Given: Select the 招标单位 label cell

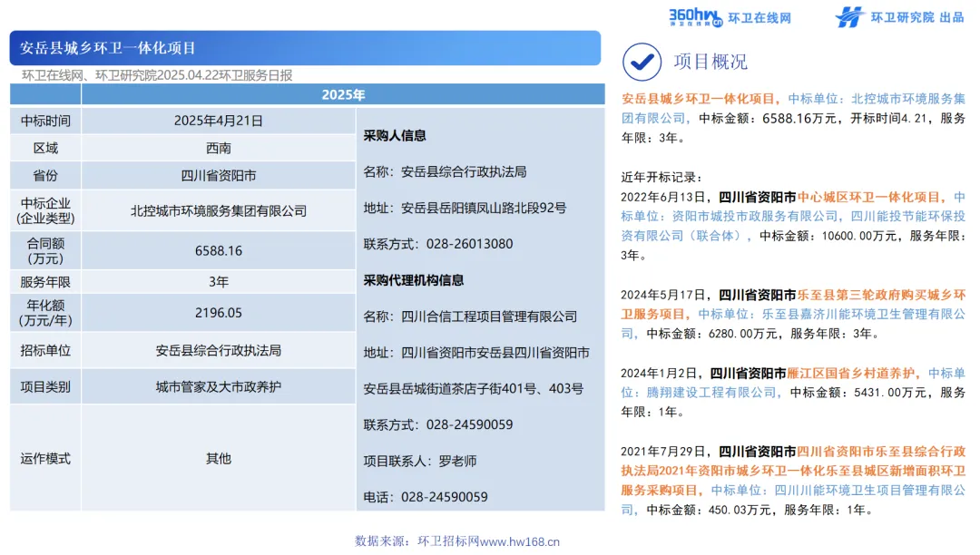Looking at the screenshot, I should (x=45, y=351).
